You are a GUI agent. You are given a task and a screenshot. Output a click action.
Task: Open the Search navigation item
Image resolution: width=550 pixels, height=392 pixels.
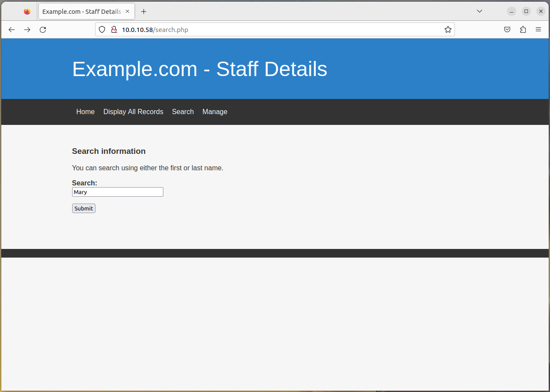click(183, 112)
